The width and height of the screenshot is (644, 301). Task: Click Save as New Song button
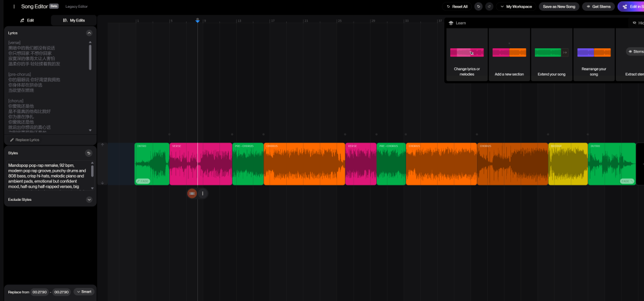(x=559, y=7)
